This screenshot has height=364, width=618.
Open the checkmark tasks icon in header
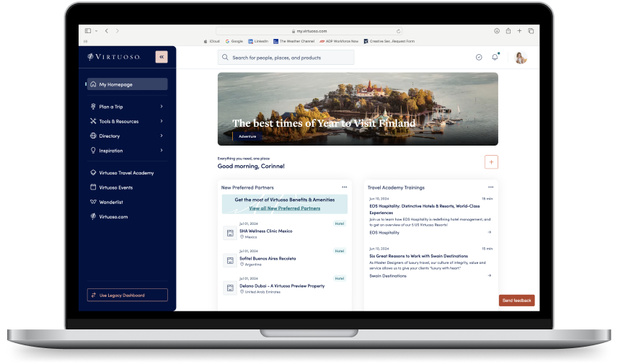coord(479,58)
